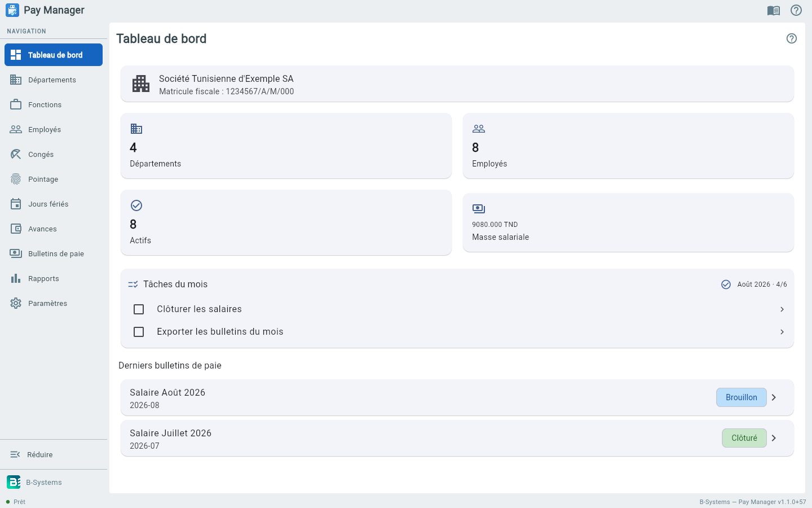Click the check circle icon beside Août 2026
Image resolution: width=812 pixels, height=508 pixels.
pyautogui.click(x=726, y=284)
